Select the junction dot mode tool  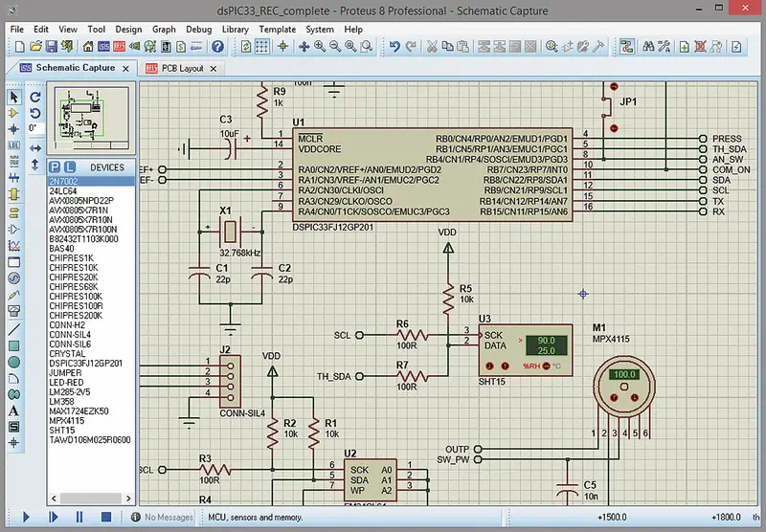(14, 129)
